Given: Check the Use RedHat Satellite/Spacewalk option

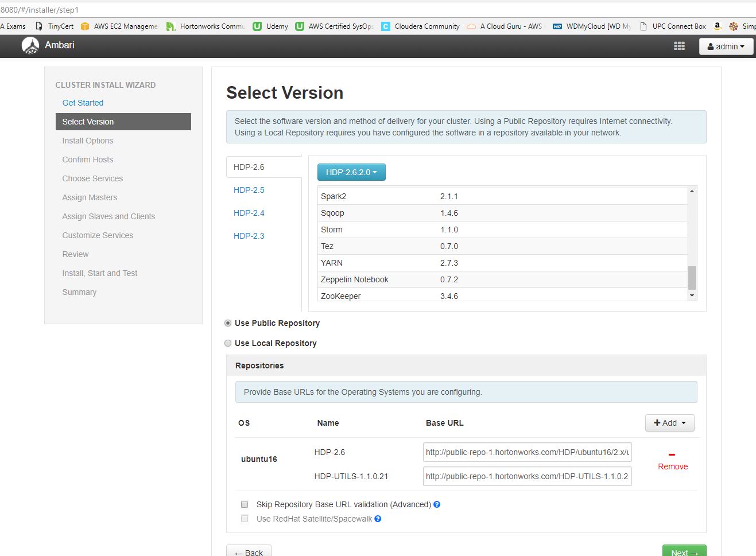Looking at the screenshot, I should 245,519.
